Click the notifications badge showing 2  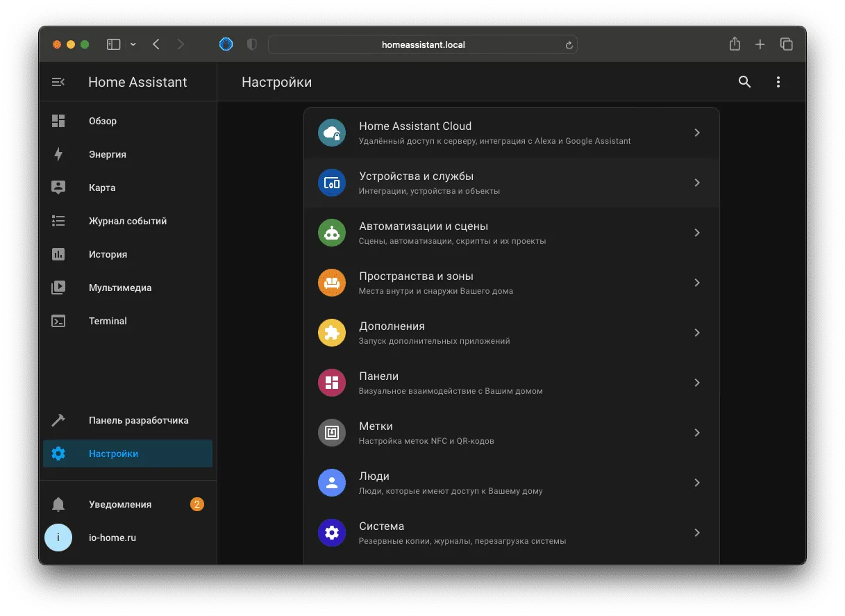click(197, 504)
